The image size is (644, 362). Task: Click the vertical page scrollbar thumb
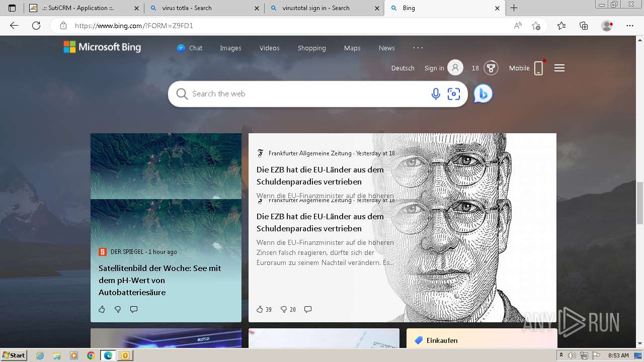[x=640, y=204]
